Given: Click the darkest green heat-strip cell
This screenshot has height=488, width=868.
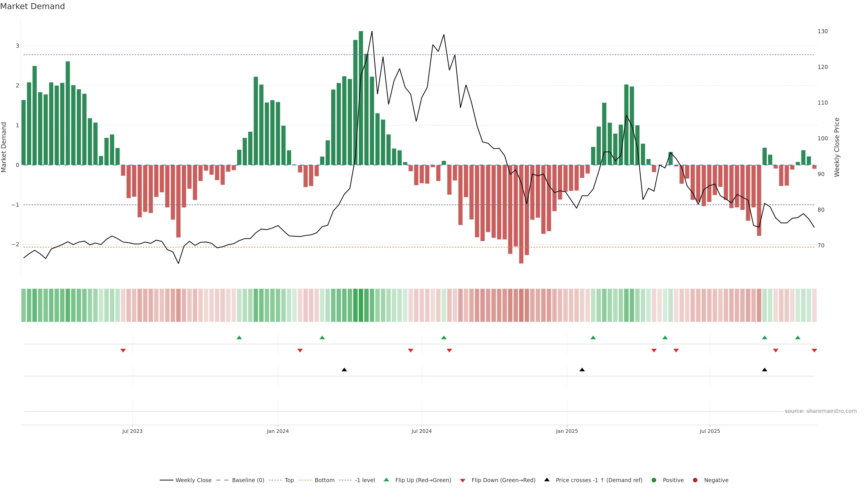Looking at the screenshot, I should [361, 305].
